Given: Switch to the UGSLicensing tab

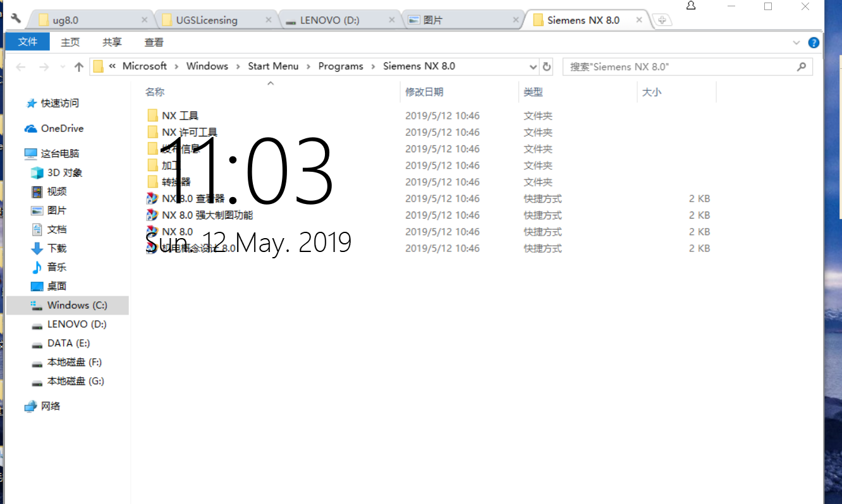Looking at the screenshot, I should pos(214,20).
